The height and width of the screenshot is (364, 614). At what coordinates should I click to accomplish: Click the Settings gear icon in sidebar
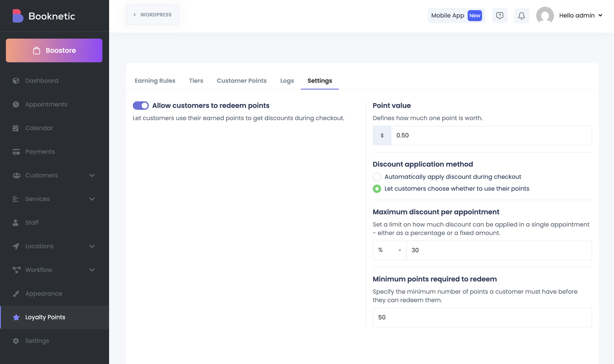tap(16, 341)
